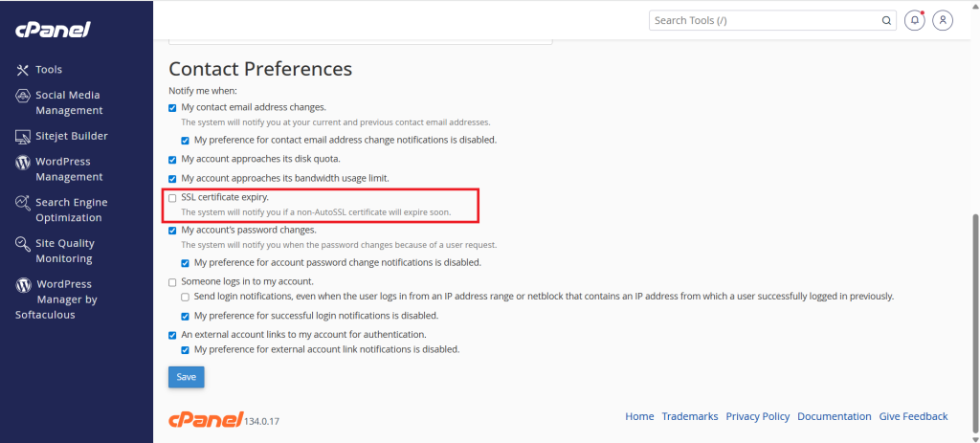This screenshot has height=443, width=980.
Task: Open Site Quality Monitoring icon
Action: (23, 244)
